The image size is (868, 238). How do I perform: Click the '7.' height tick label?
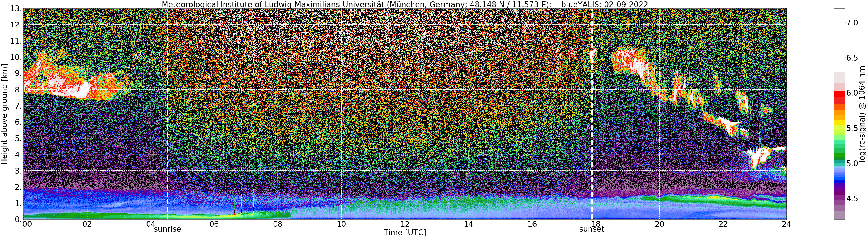coord(18,106)
